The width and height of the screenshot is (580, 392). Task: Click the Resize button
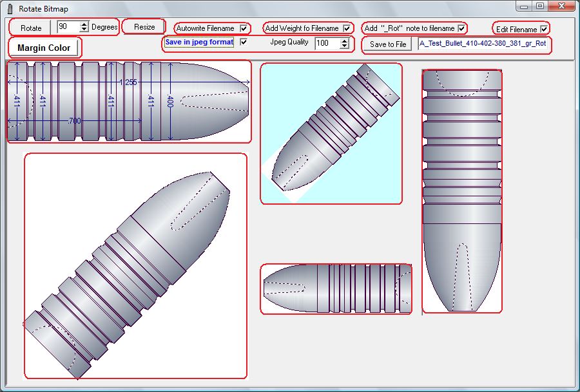pyautogui.click(x=144, y=27)
